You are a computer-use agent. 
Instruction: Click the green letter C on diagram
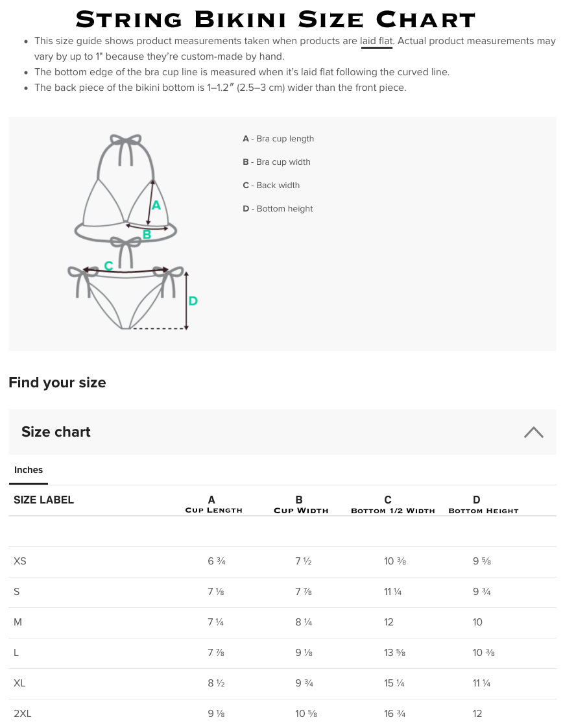108,265
